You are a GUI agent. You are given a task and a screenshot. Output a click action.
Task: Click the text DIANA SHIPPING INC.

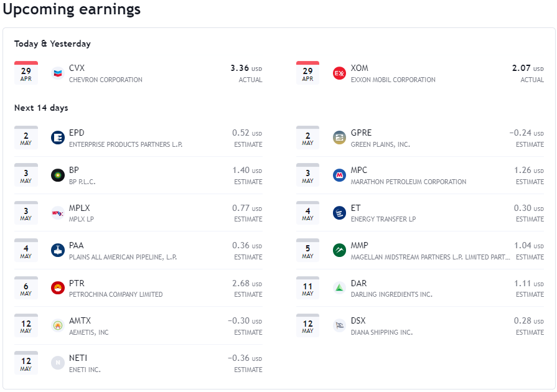[x=381, y=332]
